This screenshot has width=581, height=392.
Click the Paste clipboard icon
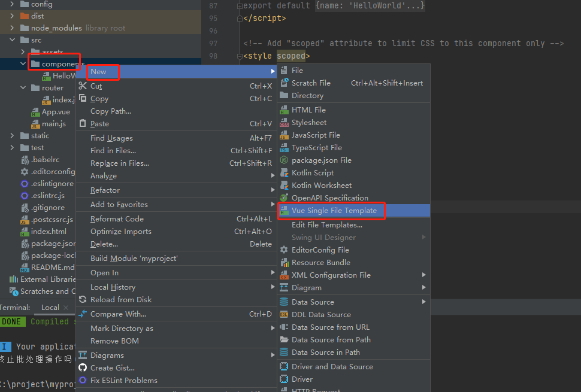(83, 124)
